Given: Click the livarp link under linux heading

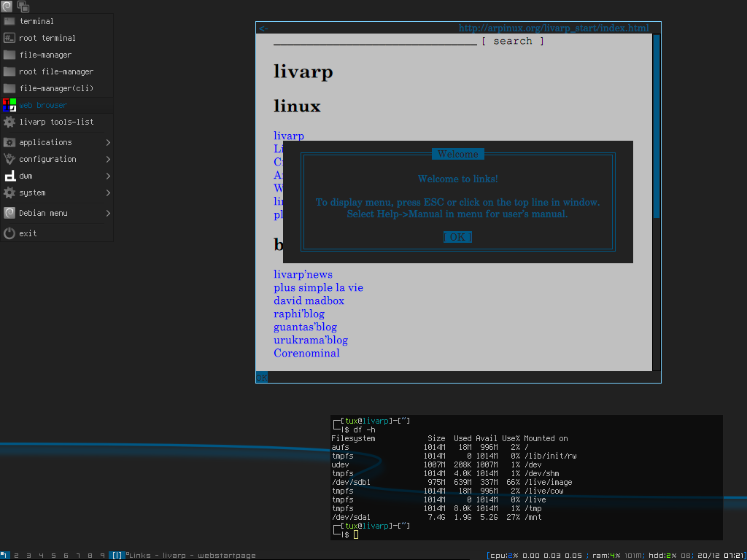Looking at the screenshot, I should click(x=289, y=136).
